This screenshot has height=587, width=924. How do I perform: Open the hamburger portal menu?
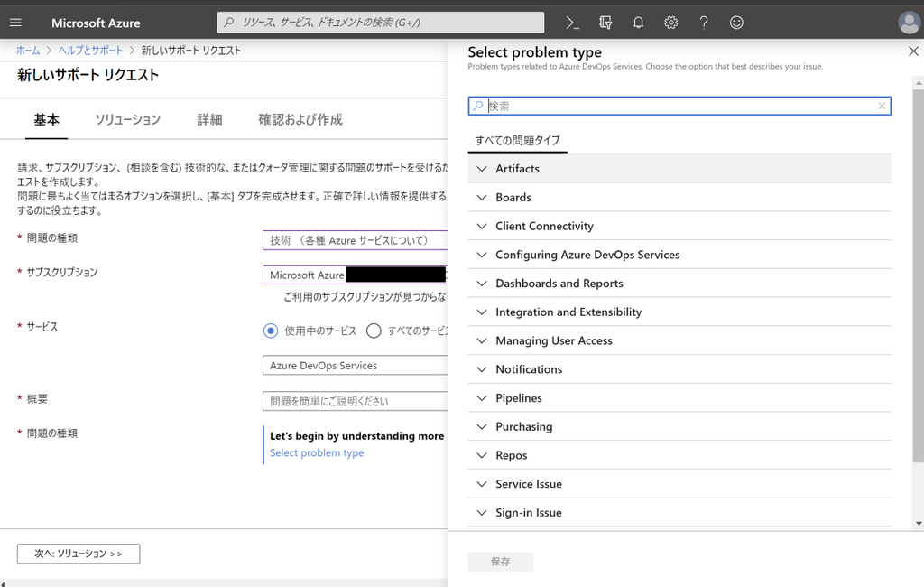(16, 23)
